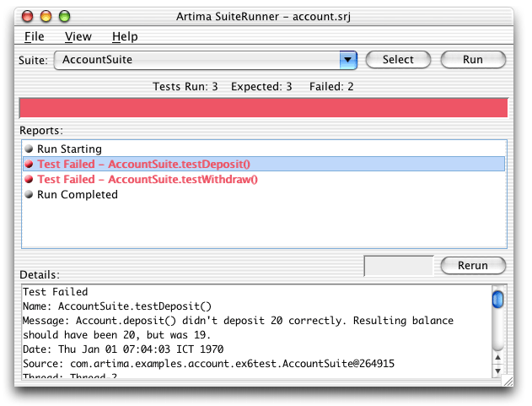Click red bullet icon beside testDeposit() failure

29,164
